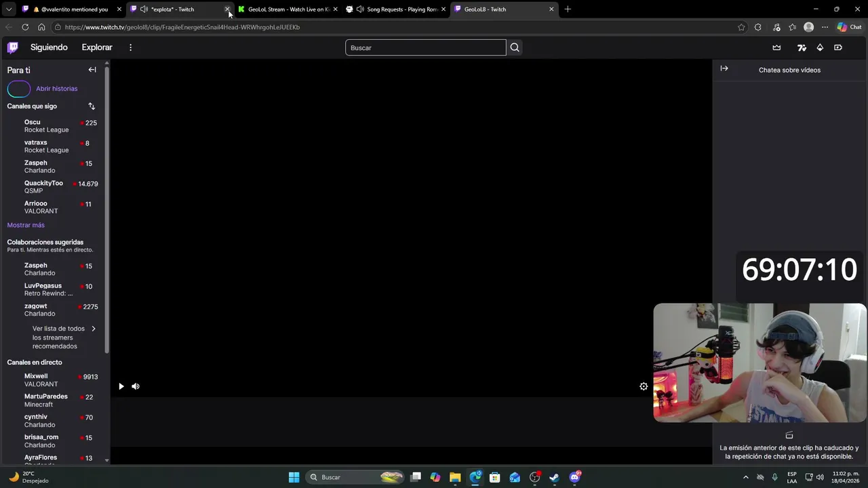The width and height of the screenshot is (868, 488).
Task: Play the clip
Action: [x=121, y=386]
